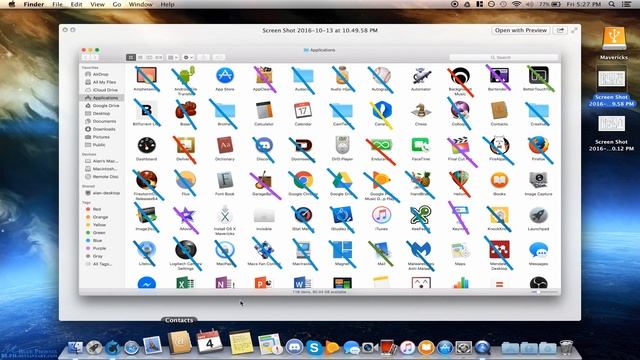Open the Finder menu in the menu bar
Viewport: 640px width, 360px height.
point(33,4)
